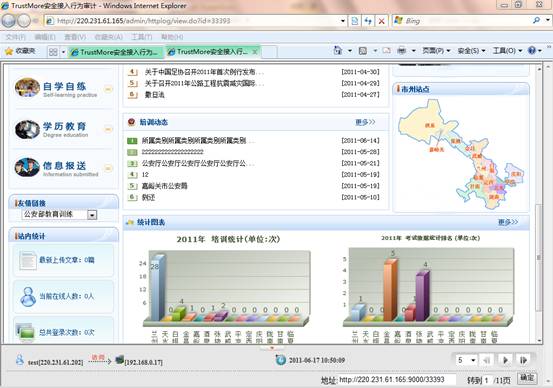Click the help question mark icon
This screenshot has width=553, height=388.
click(531, 51)
